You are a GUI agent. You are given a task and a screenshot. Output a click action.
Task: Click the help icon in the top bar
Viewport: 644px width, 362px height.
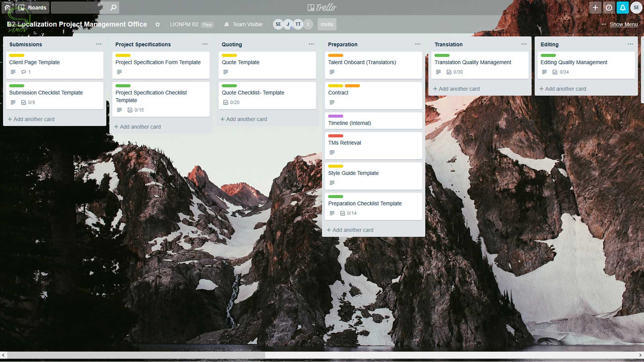coord(609,7)
